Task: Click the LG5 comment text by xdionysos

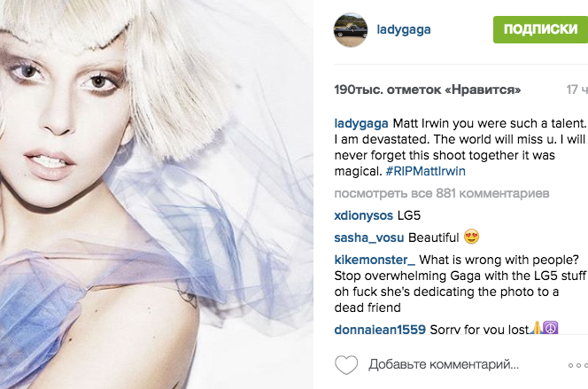Action: tap(409, 215)
